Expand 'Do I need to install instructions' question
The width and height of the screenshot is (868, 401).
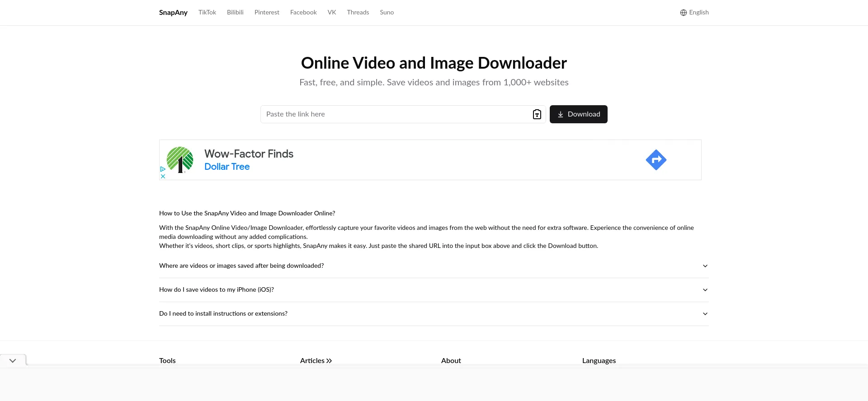click(434, 314)
